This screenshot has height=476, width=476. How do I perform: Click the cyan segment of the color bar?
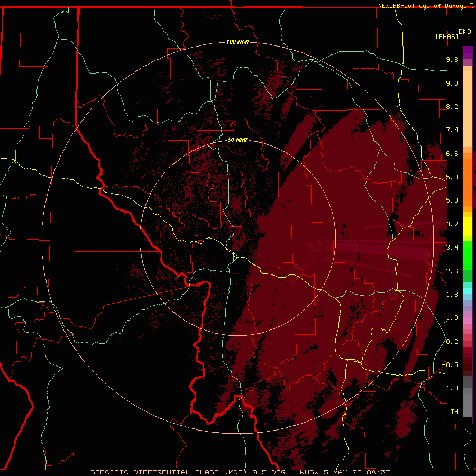coord(467,291)
